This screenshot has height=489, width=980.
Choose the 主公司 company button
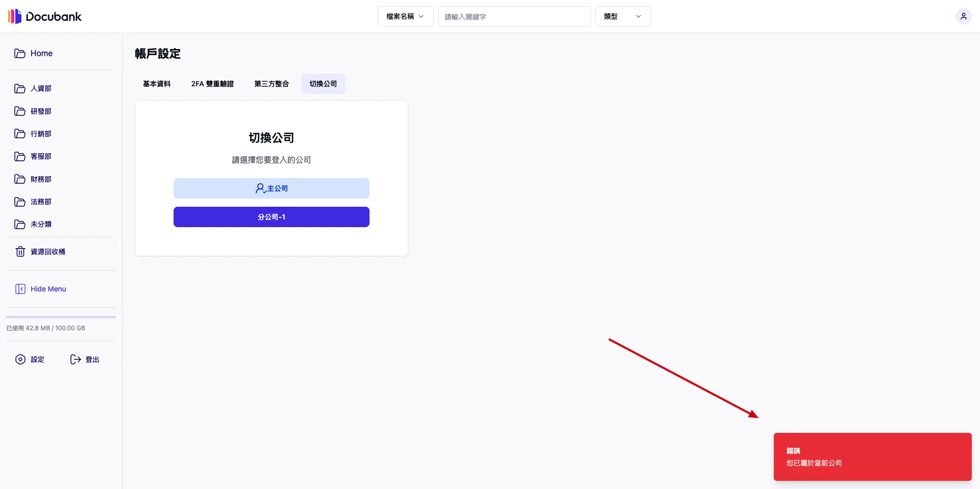[x=272, y=188]
